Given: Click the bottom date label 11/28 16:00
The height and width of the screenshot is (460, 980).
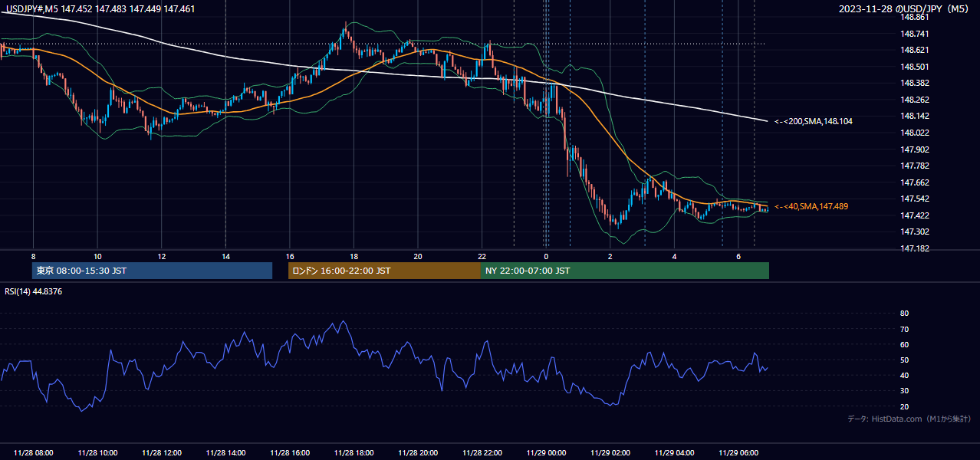Looking at the screenshot, I should coord(290,453).
